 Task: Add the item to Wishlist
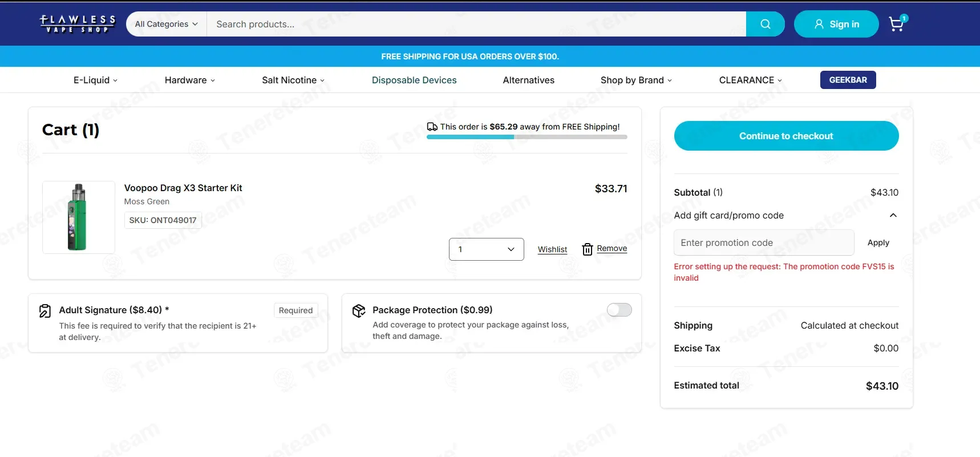click(x=552, y=249)
